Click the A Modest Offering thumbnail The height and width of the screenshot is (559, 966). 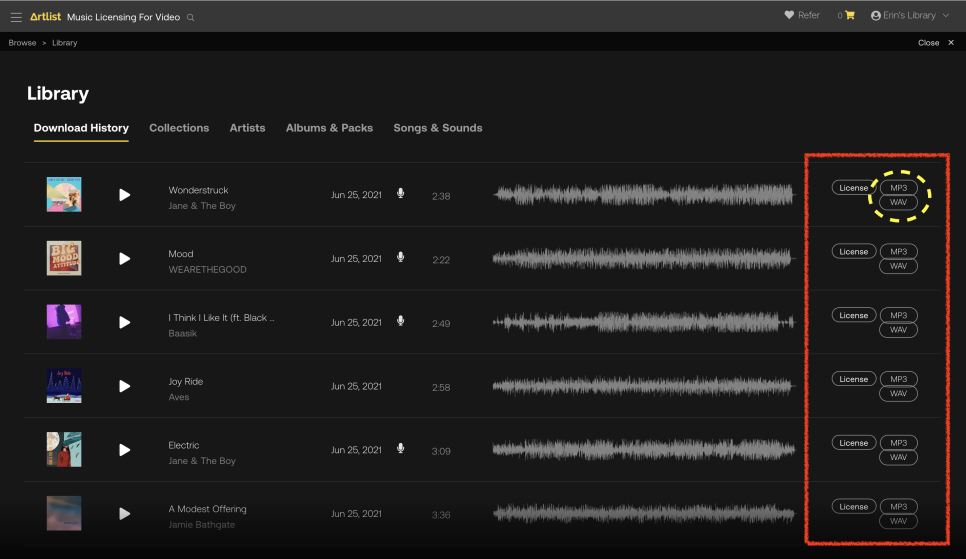pos(64,513)
